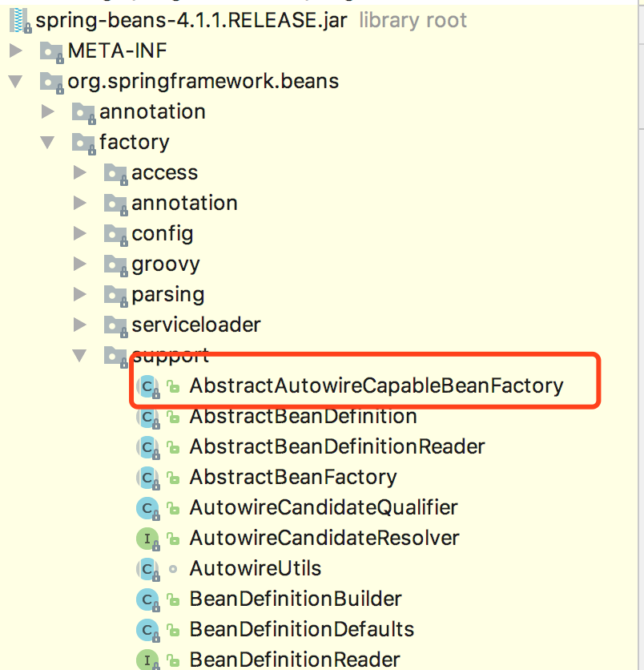This screenshot has height=670, width=644.
Task: Click class icon of AbstractBeanDefinition
Action: point(147,417)
